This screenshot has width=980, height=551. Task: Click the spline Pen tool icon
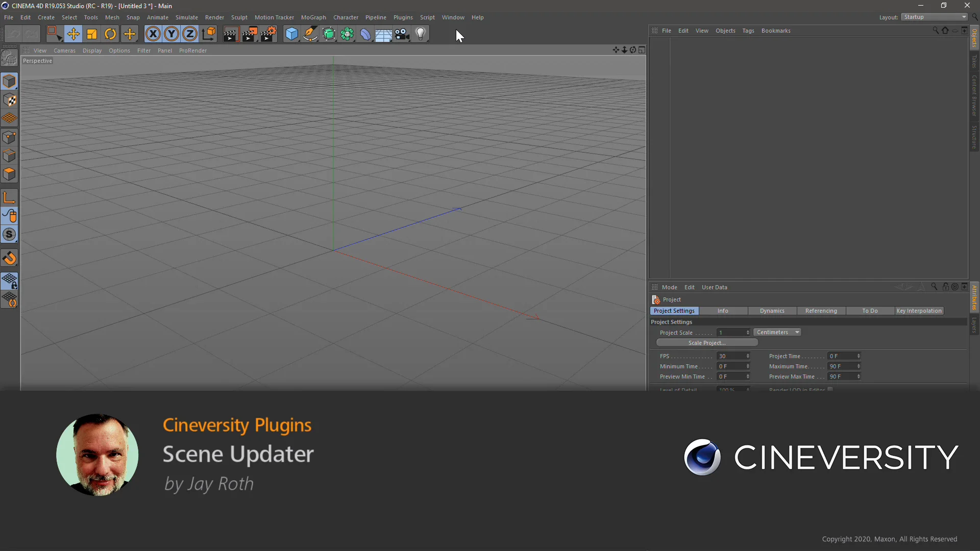(x=310, y=34)
